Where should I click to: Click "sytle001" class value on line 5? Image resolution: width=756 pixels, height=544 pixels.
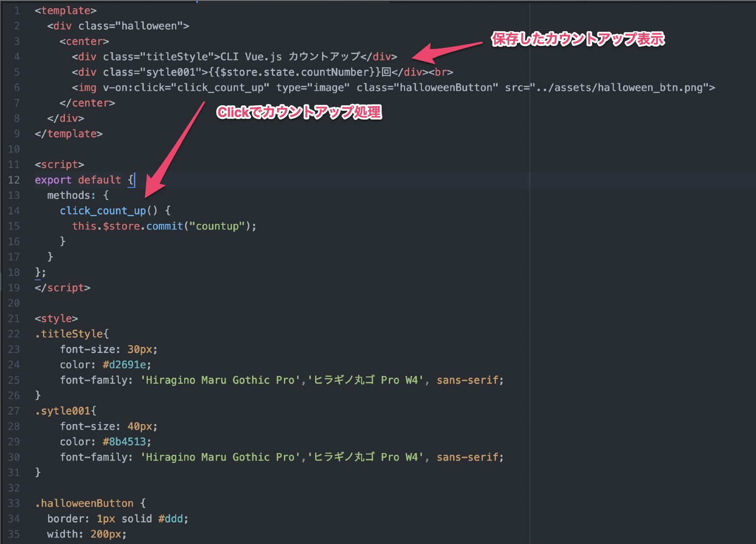point(171,72)
